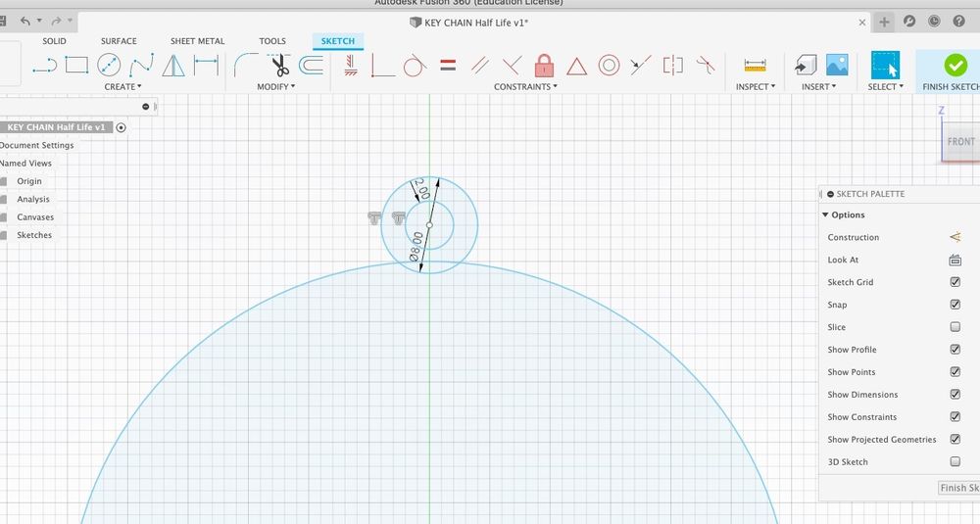Enable the 3D Sketch checkbox
This screenshot has width=980, height=524.
(955, 462)
